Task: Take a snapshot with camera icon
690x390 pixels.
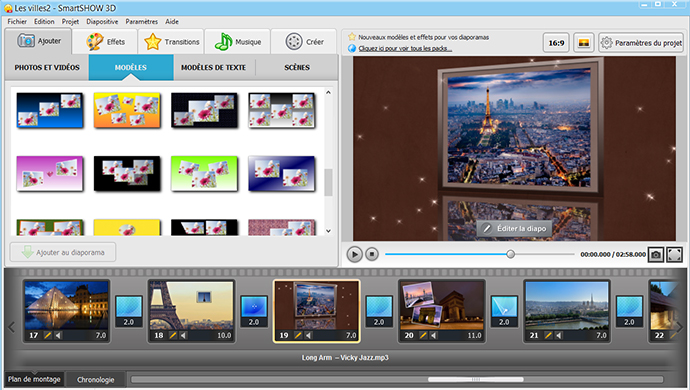Action: pos(656,254)
